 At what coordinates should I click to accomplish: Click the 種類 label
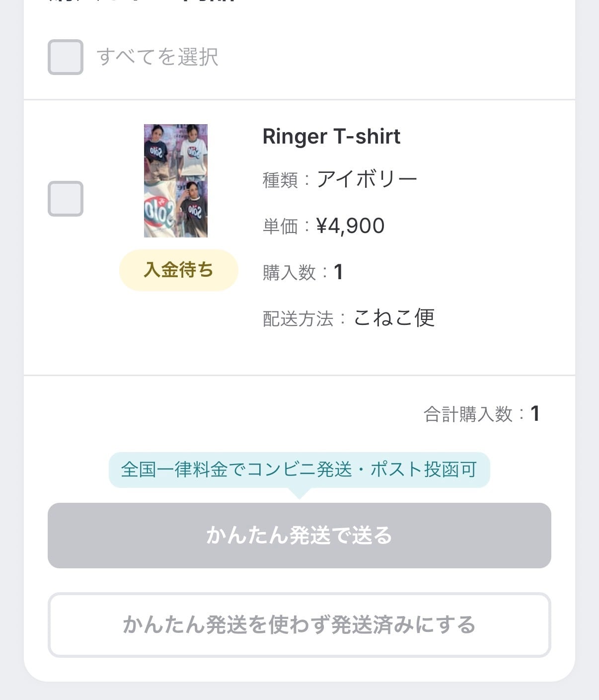coord(280,180)
